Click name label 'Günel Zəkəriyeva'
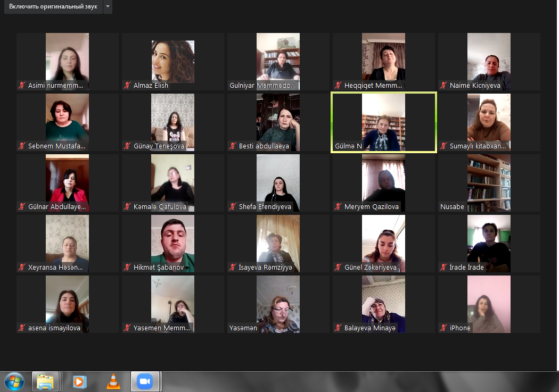This screenshot has height=392, width=559. coord(371,267)
